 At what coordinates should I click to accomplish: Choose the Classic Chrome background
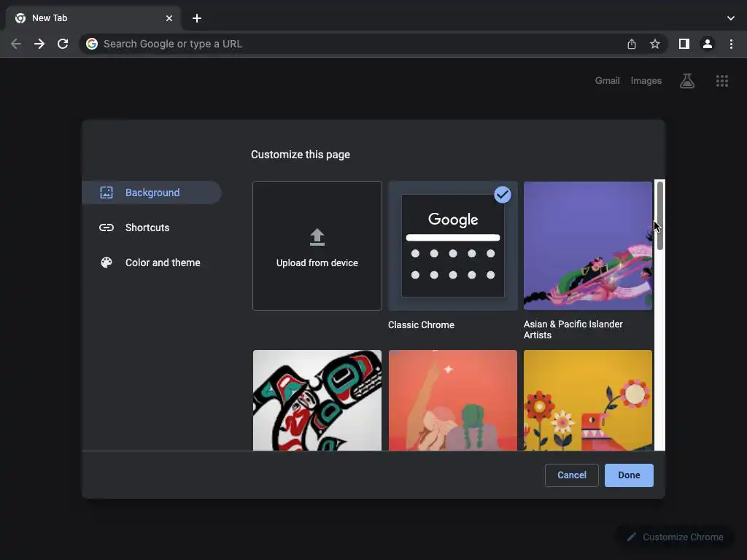tap(452, 246)
